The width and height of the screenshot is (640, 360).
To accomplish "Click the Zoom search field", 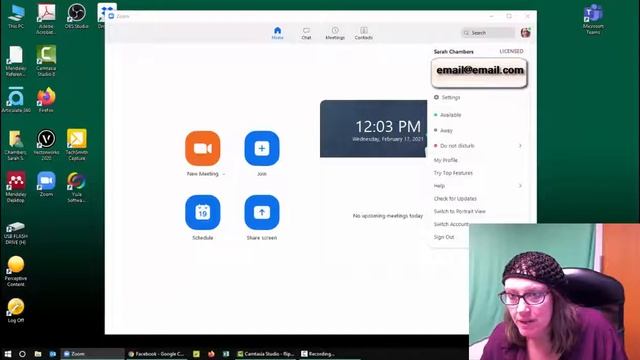I will (488, 33).
